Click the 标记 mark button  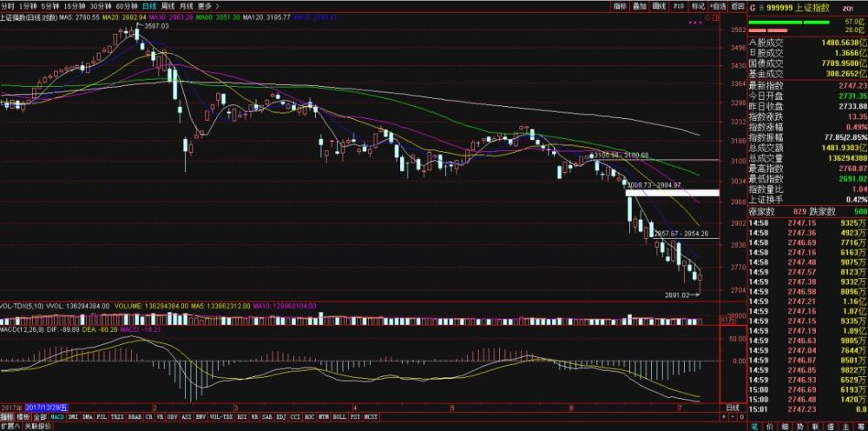(x=698, y=6)
